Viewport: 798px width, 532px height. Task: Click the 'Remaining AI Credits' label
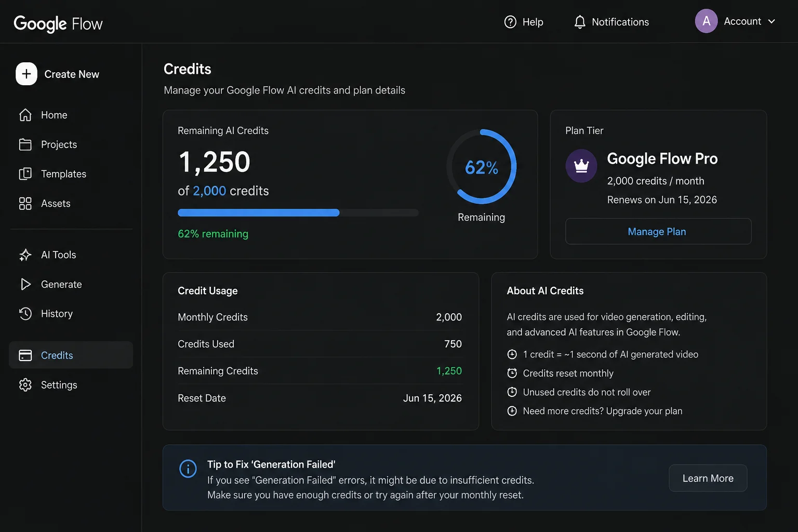coord(223,130)
